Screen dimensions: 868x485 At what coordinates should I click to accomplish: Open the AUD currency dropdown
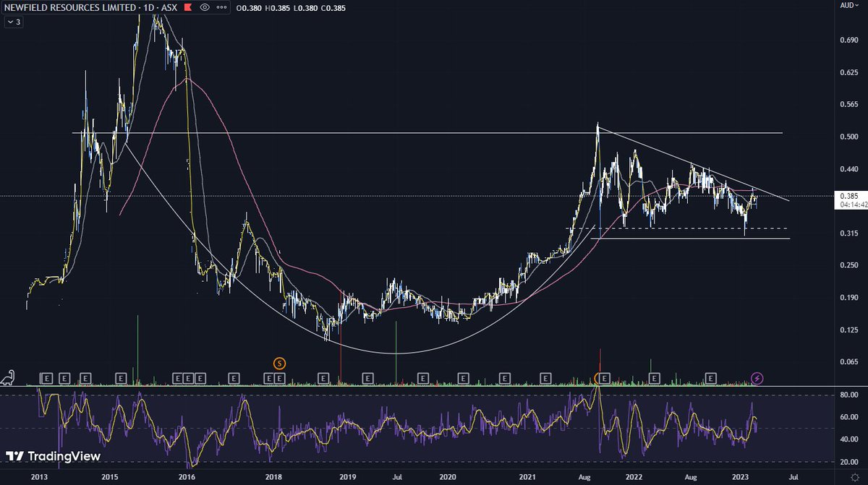[x=848, y=6]
